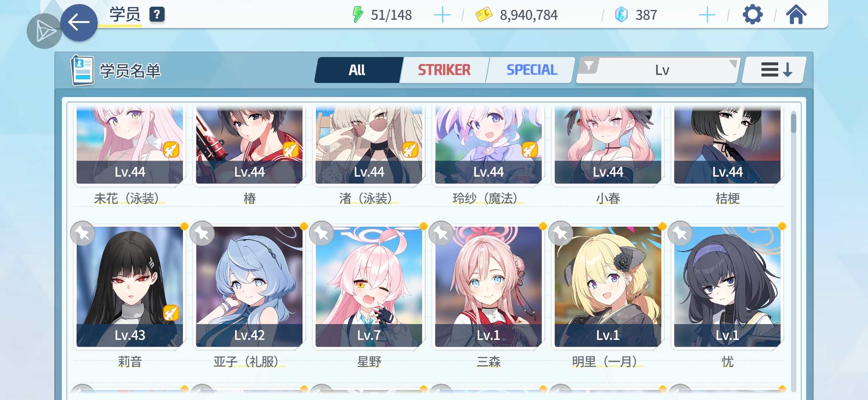Buy gems with the plus beside 387
The image size is (868, 400).
(707, 15)
